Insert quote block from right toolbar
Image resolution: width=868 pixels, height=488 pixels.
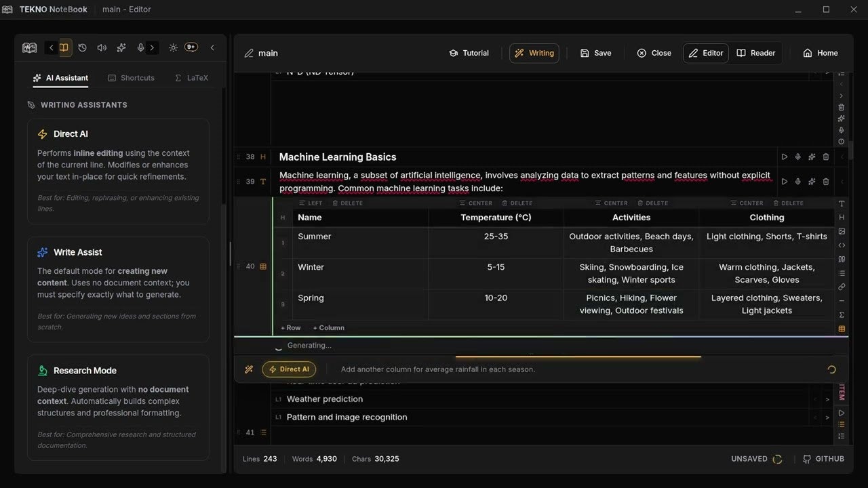pos(842,259)
